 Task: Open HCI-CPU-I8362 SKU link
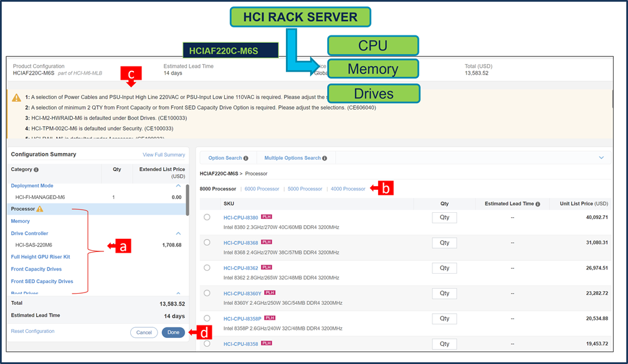240,268
